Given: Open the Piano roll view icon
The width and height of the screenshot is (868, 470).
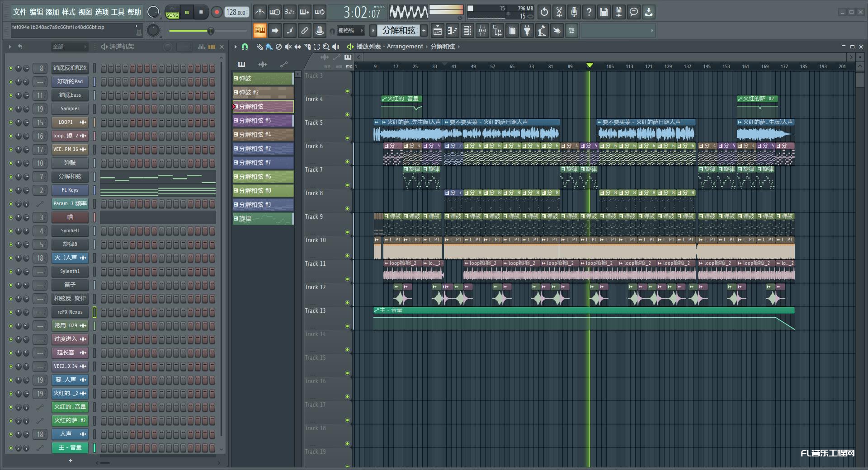Looking at the screenshot, I should [x=453, y=31].
